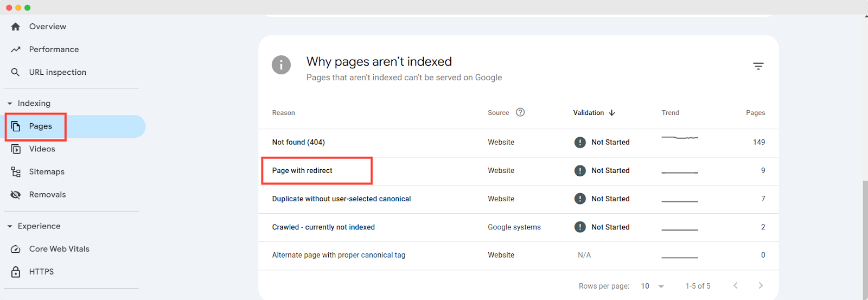Click the Pages column header
868x300 pixels.
(756, 113)
